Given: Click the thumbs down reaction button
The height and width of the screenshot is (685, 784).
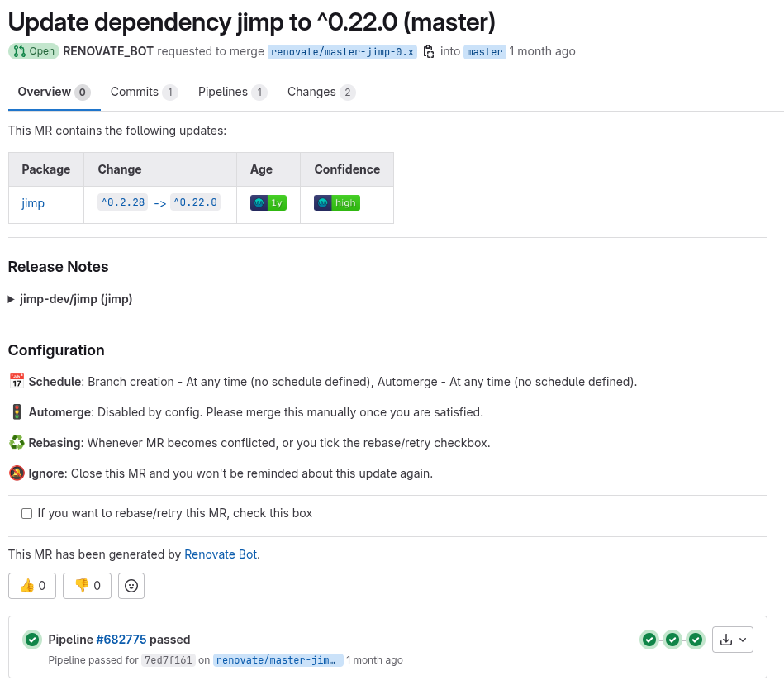Looking at the screenshot, I should point(87,586).
